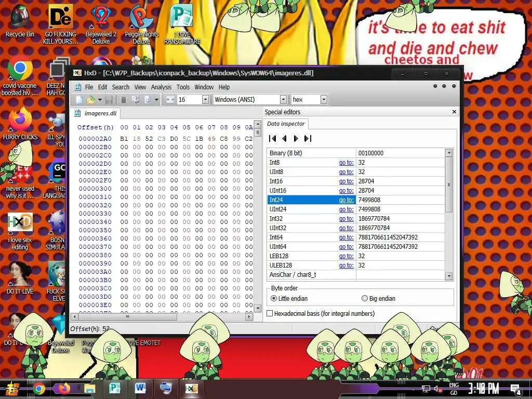Screen dimensions: 532x399
Task: Go to next byte in Data inspector
Action: pos(296,138)
